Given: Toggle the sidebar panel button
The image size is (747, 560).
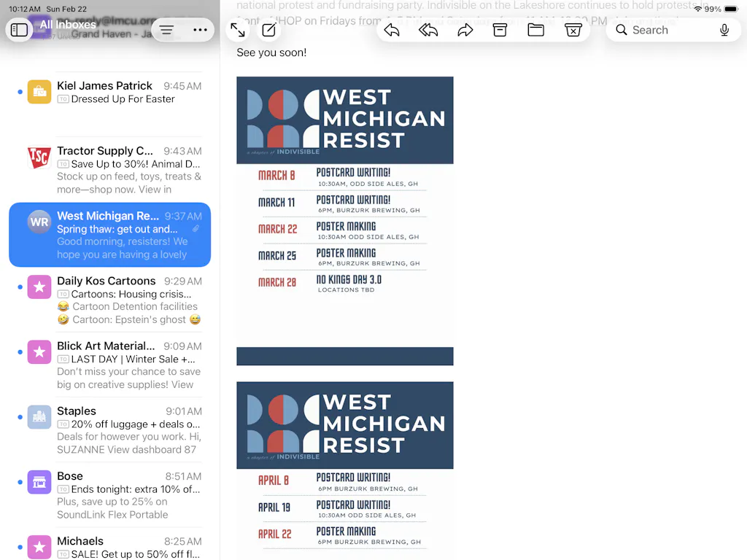Looking at the screenshot, I should 20,30.
